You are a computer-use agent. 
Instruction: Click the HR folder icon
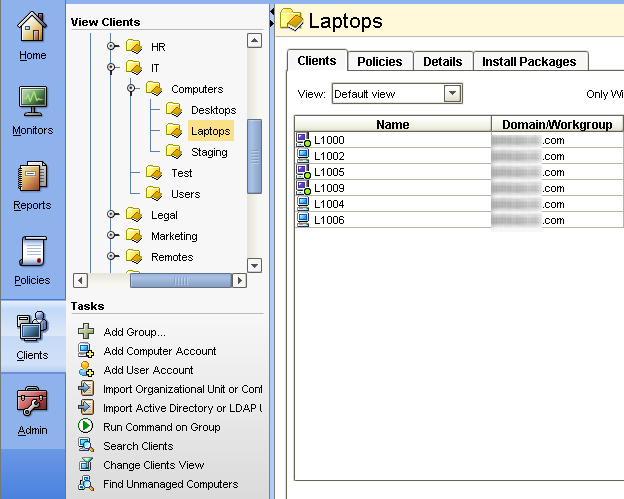134,47
